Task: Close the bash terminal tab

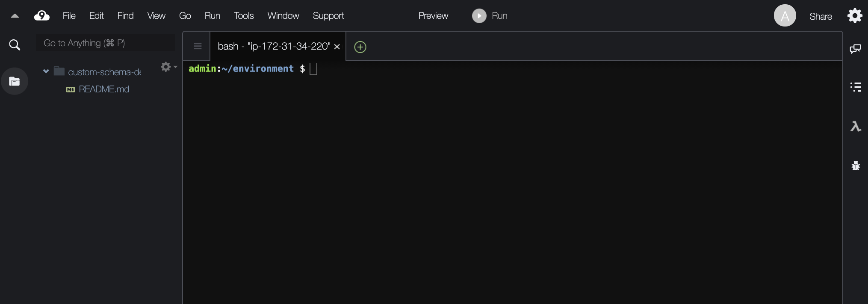Action: 337,47
